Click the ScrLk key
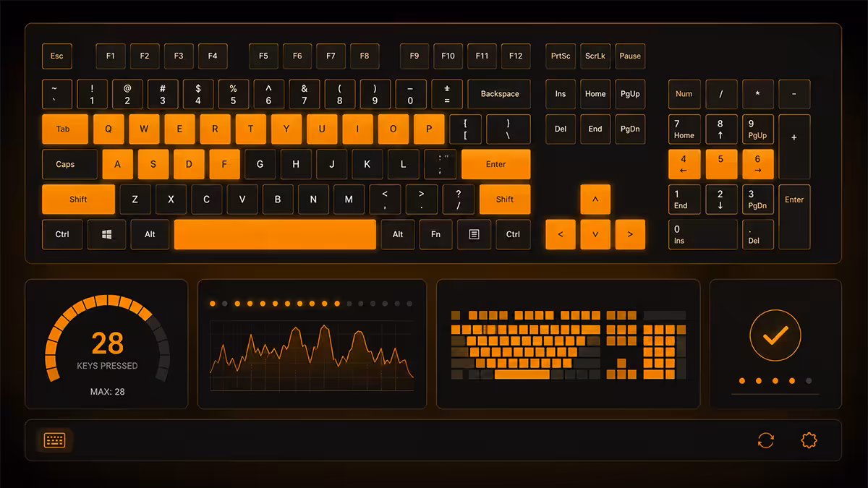 click(x=595, y=56)
